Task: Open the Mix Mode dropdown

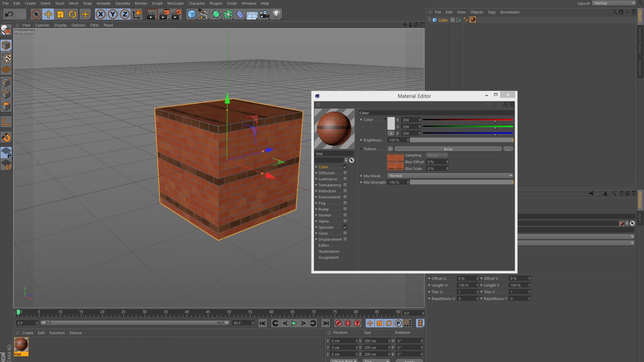Action: pos(450,176)
